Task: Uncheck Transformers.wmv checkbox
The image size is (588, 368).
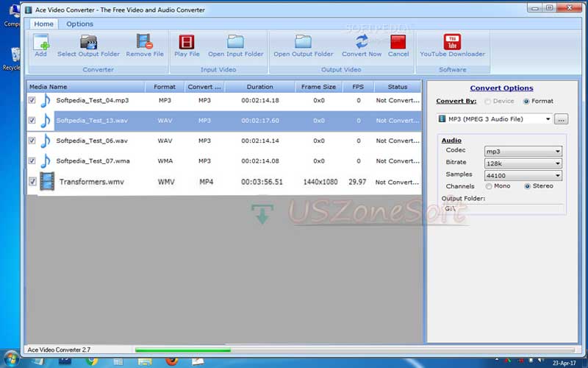Action: click(x=32, y=182)
